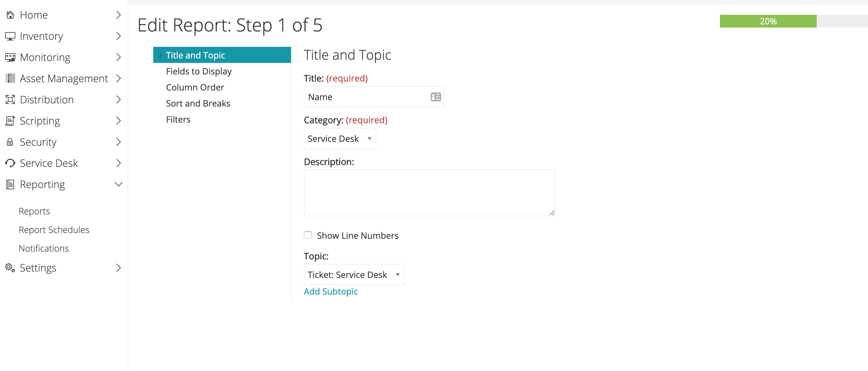This screenshot has height=371, width=868.
Task: Go to Column Order step
Action: (x=195, y=87)
